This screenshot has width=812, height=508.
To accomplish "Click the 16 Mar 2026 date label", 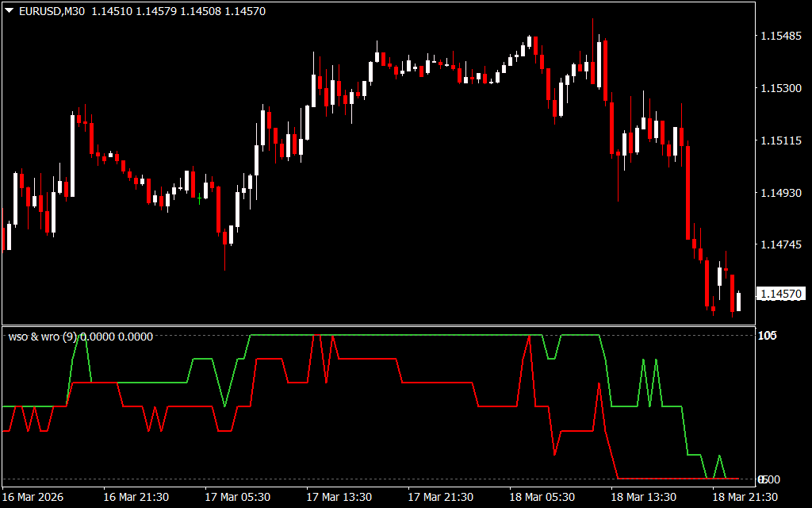I will tap(34, 497).
